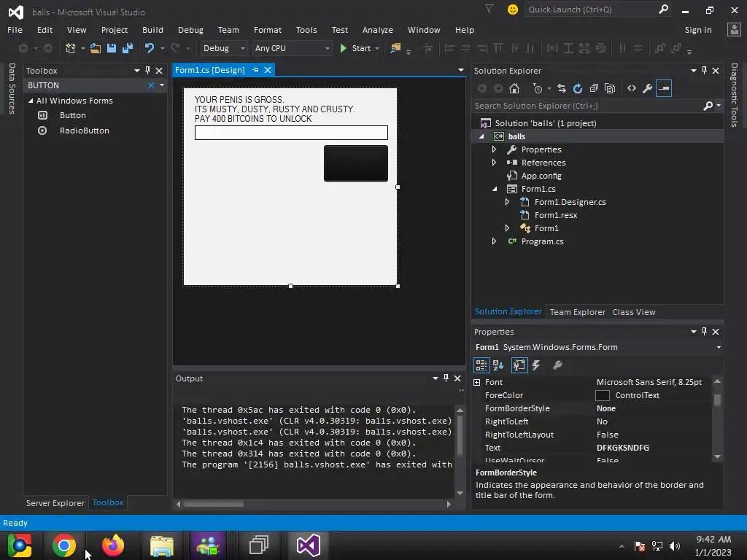Show Events lightning icon in Properties panel
This screenshot has width=747, height=560.
point(536,365)
